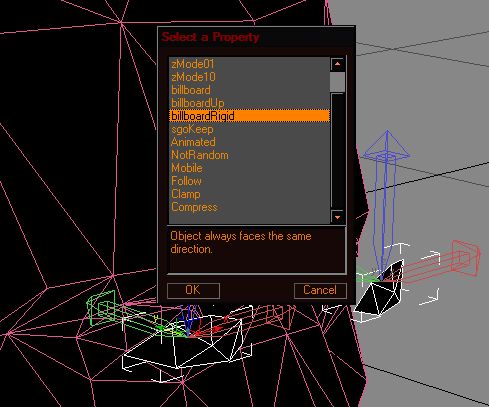Viewport: 489px width, 407px height.
Task: Select zMode01 in the property list
Action: pos(249,64)
